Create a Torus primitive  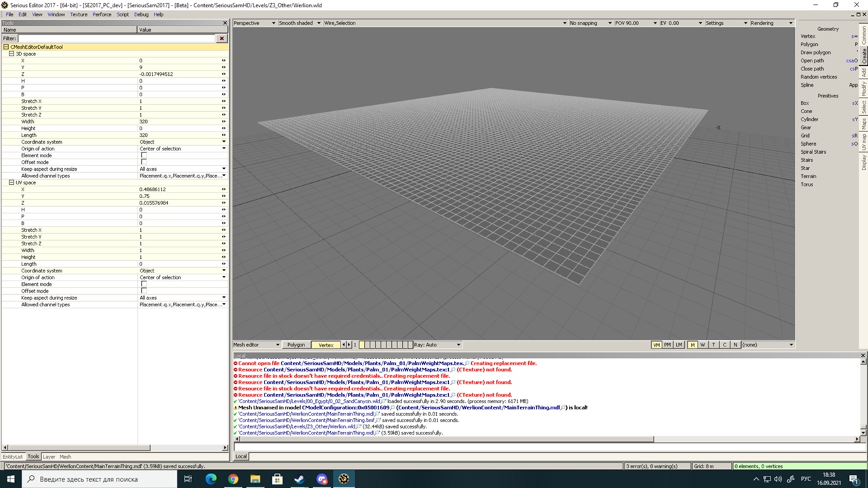[x=806, y=184]
